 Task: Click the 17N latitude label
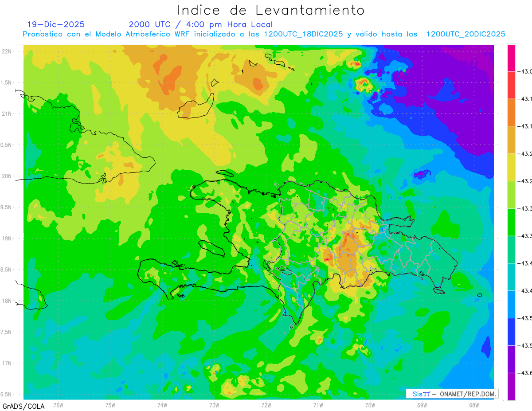[8, 363]
